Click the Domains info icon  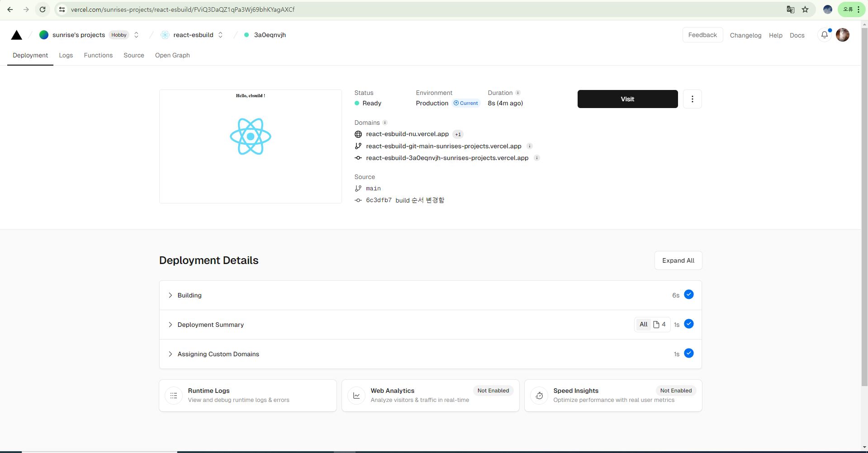tap(385, 123)
